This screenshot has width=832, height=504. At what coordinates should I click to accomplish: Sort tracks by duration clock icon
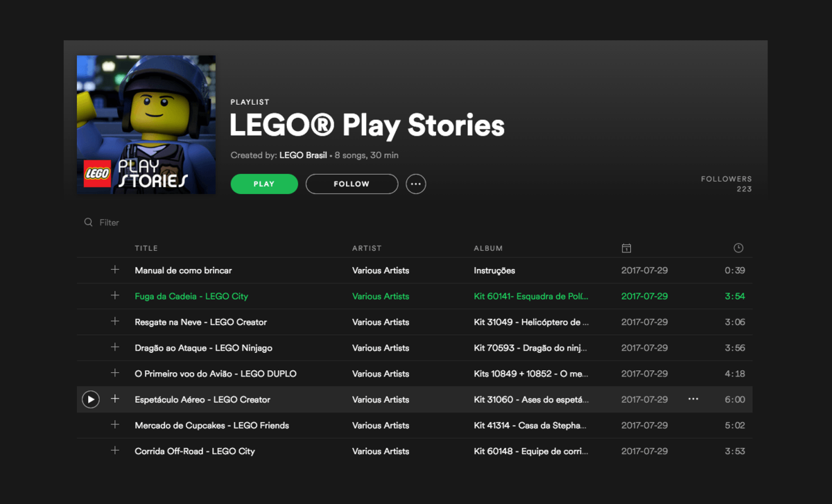738,248
